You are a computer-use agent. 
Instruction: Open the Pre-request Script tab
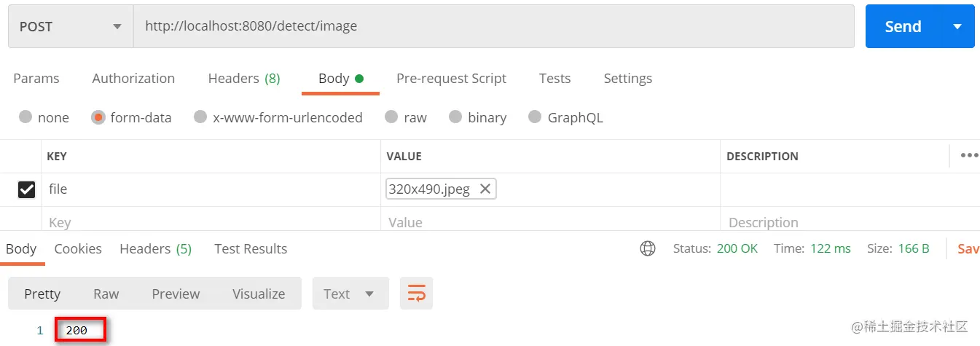coord(451,79)
